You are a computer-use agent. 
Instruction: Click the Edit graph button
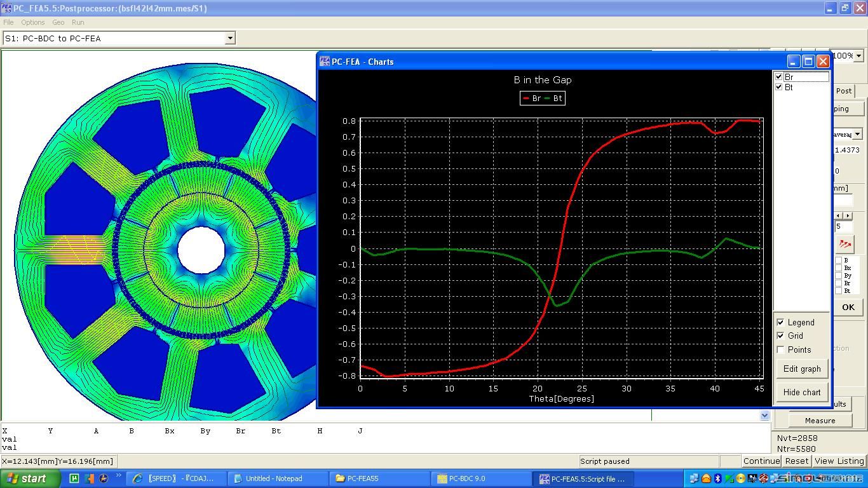tap(802, 369)
